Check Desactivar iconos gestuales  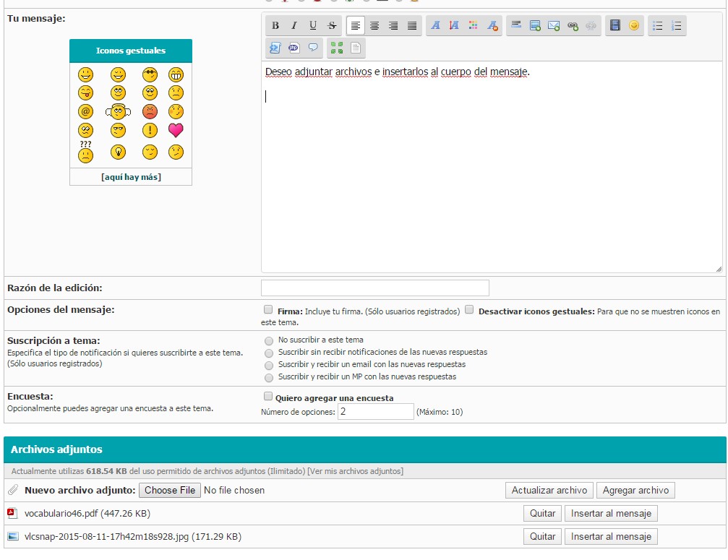pos(469,309)
